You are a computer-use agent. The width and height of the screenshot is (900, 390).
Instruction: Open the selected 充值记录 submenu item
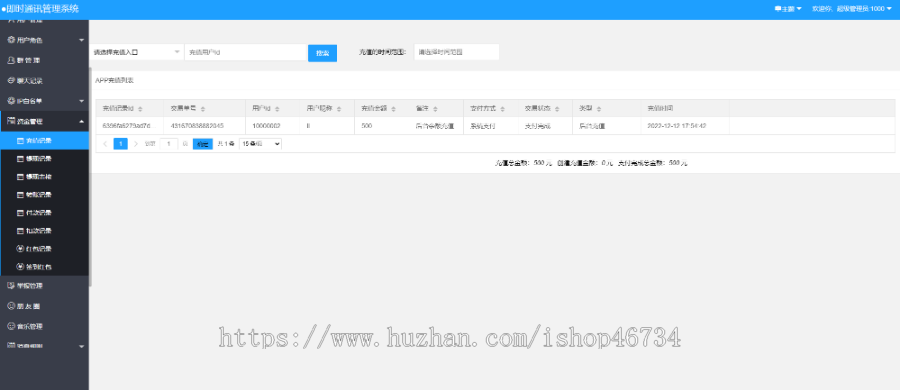pyautogui.click(x=44, y=140)
